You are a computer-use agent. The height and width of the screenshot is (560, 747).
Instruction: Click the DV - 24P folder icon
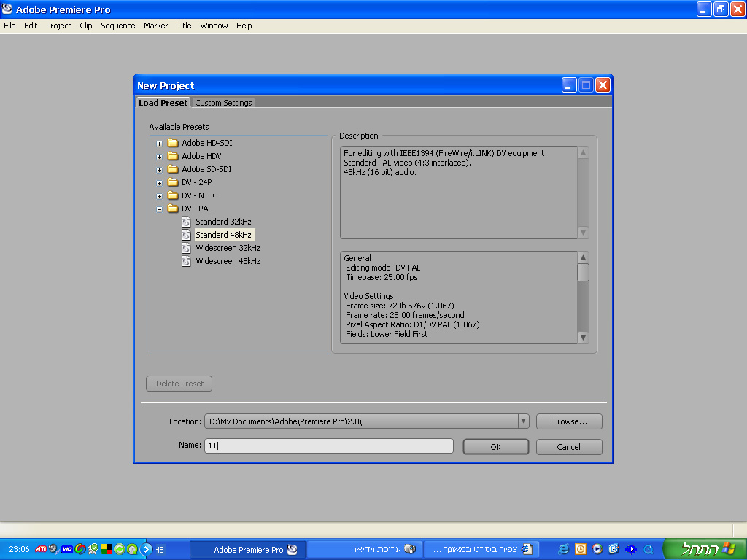[x=173, y=182]
